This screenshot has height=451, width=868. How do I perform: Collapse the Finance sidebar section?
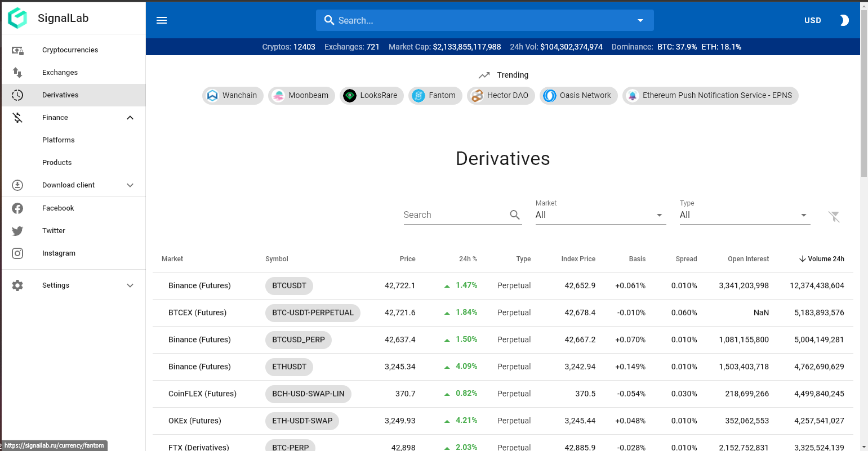click(x=130, y=118)
